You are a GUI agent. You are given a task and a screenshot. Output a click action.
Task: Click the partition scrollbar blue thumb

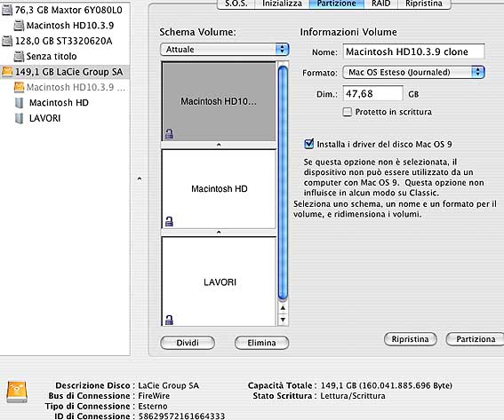(283, 183)
